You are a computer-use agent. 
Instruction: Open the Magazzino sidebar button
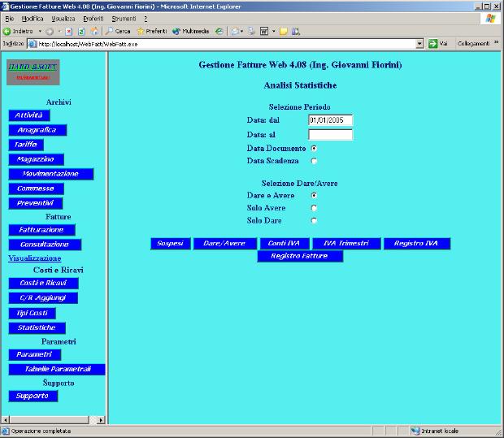point(36,159)
